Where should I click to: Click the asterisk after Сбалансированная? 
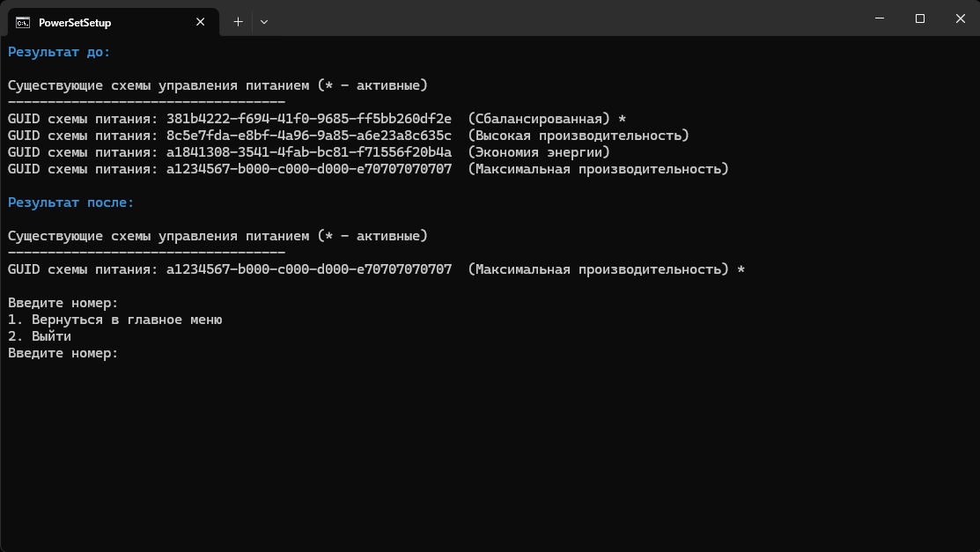(x=622, y=119)
